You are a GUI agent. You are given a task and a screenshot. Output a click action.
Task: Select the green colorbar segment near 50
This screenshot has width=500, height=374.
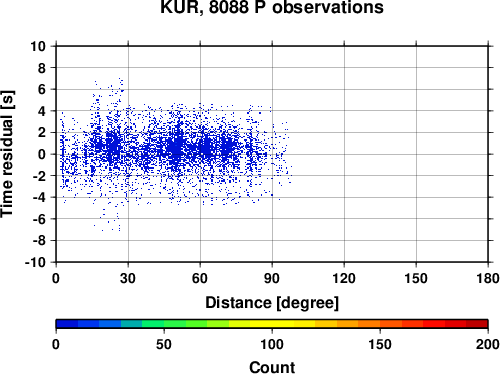[x=153, y=324]
